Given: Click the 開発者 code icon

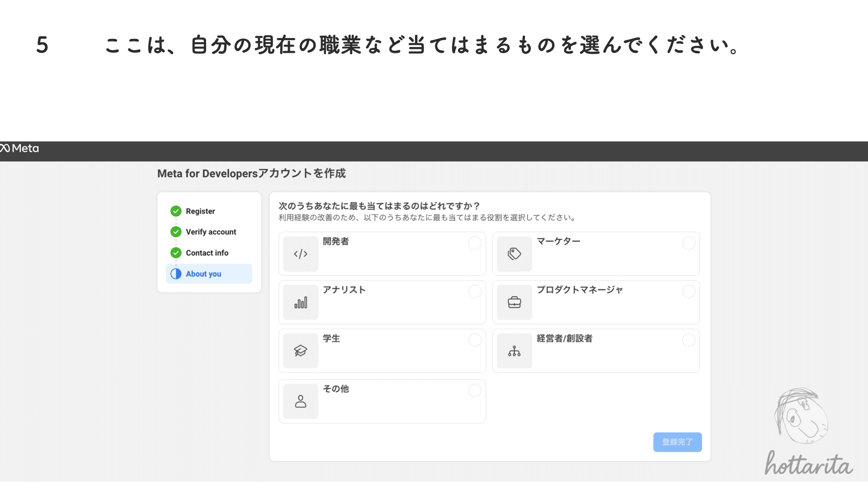Looking at the screenshot, I should [x=300, y=253].
